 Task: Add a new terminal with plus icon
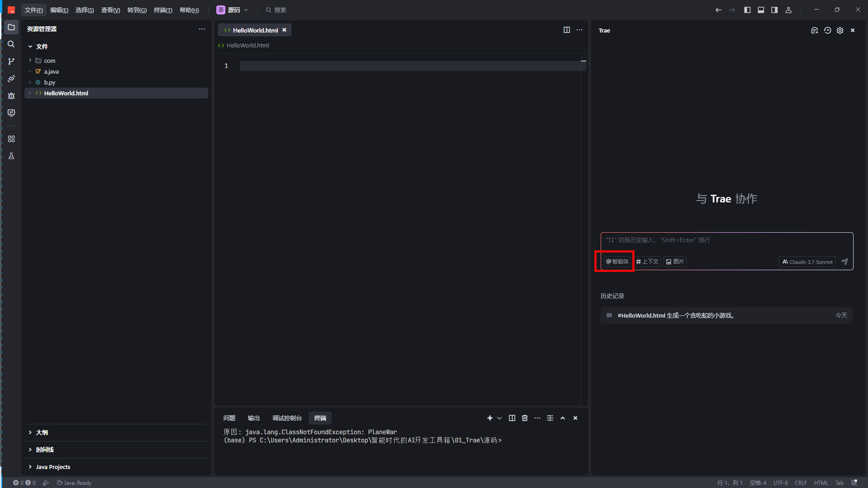tap(490, 418)
